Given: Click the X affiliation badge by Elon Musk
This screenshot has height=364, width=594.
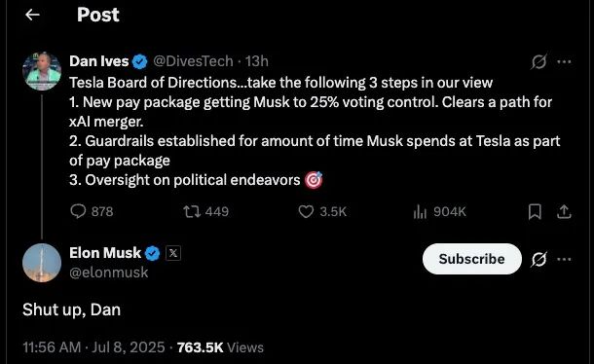Looking at the screenshot, I should pyautogui.click(x=173, y=253).
